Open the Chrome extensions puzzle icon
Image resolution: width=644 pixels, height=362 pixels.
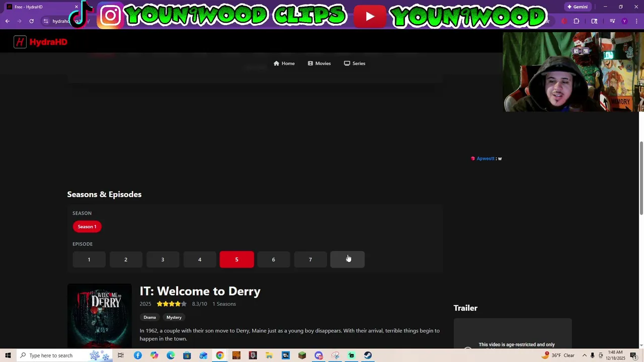tap(577, 21)
